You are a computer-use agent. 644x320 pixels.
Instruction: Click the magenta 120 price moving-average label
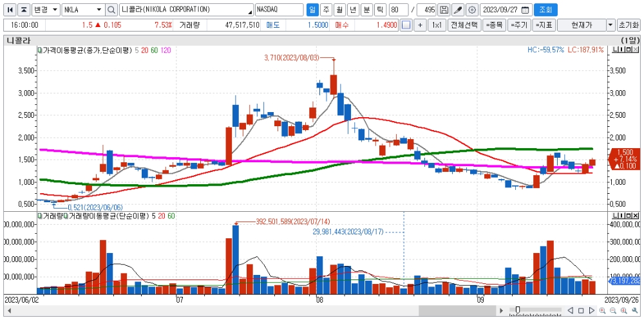[166, 50]
